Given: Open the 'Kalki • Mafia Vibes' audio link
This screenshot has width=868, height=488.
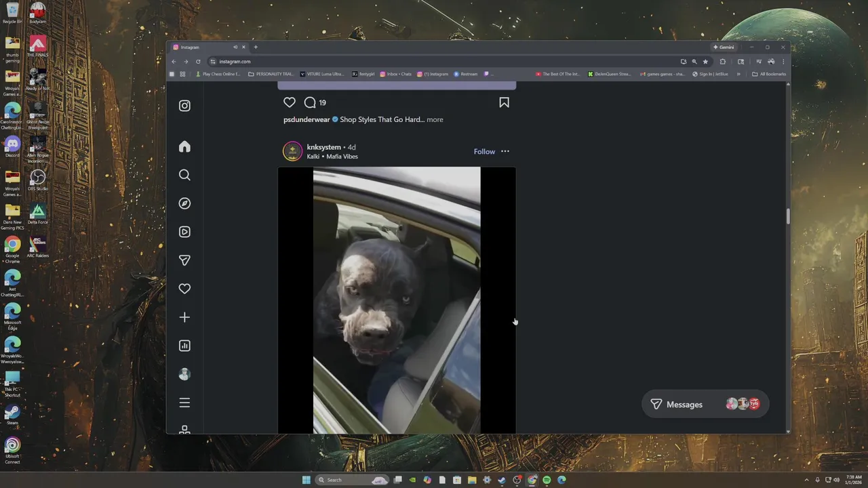Looking at the screenshot, I should tap(332, 157).
